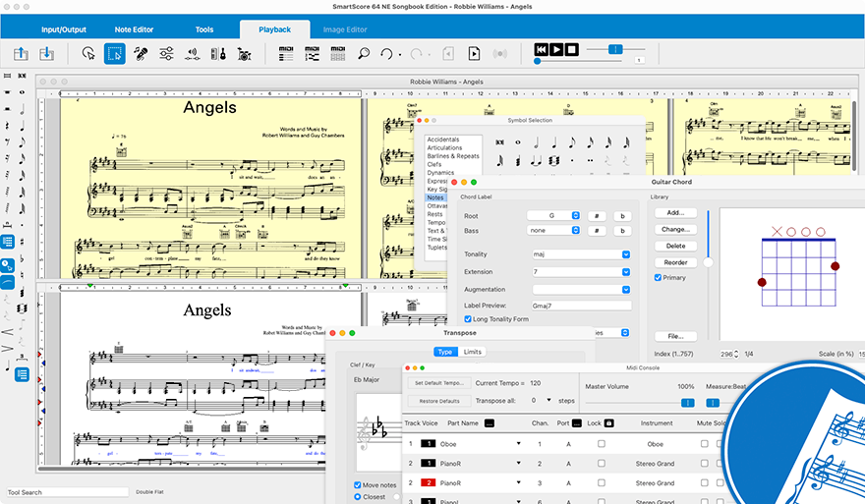
Task: Click the bass flat button in Guitar Chord
Action: (x=622, y=231)
